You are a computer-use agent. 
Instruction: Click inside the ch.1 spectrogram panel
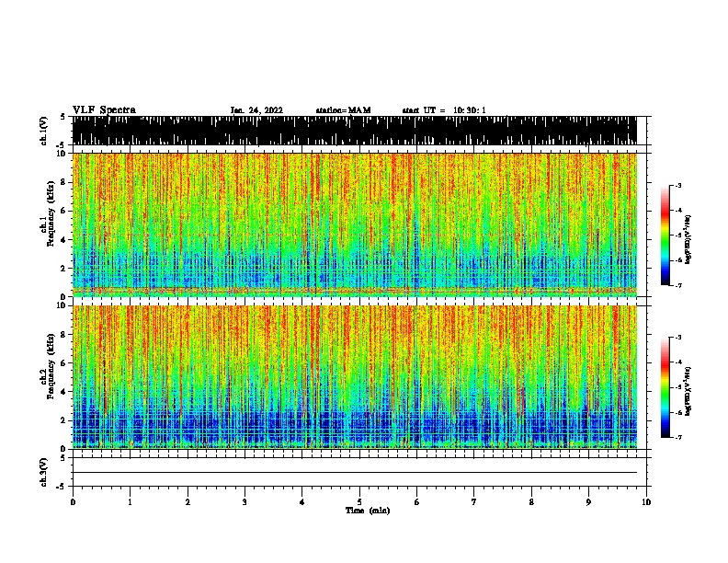355,224
